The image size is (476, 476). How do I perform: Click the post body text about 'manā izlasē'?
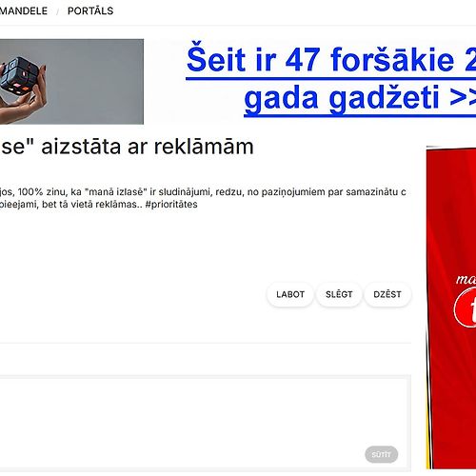click(x=203, y=198)
